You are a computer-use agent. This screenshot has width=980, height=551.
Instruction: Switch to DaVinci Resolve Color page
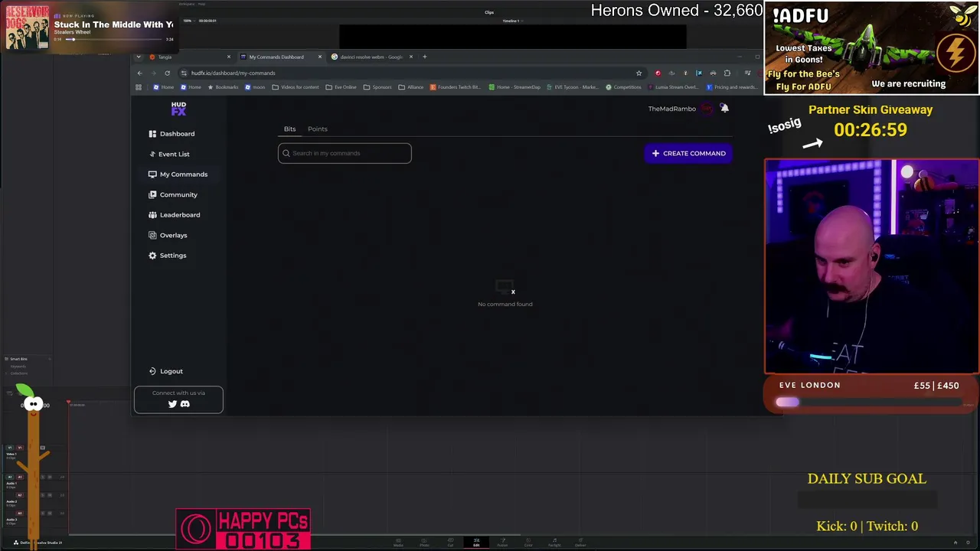click(x=528, y=542)
